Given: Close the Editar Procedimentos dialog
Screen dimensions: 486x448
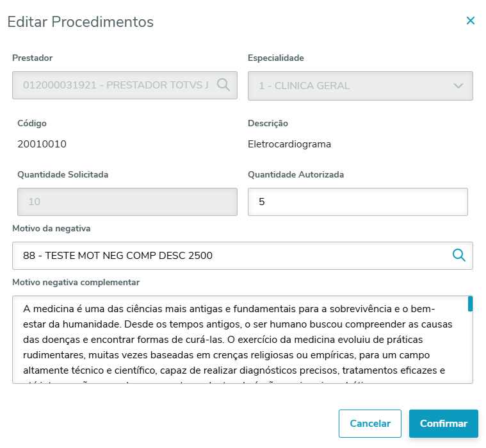Looking at the screenshot, I should tap(471, 21).
